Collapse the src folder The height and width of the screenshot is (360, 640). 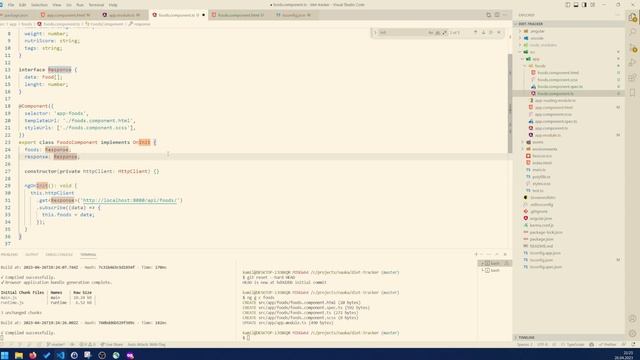(569, 52)
